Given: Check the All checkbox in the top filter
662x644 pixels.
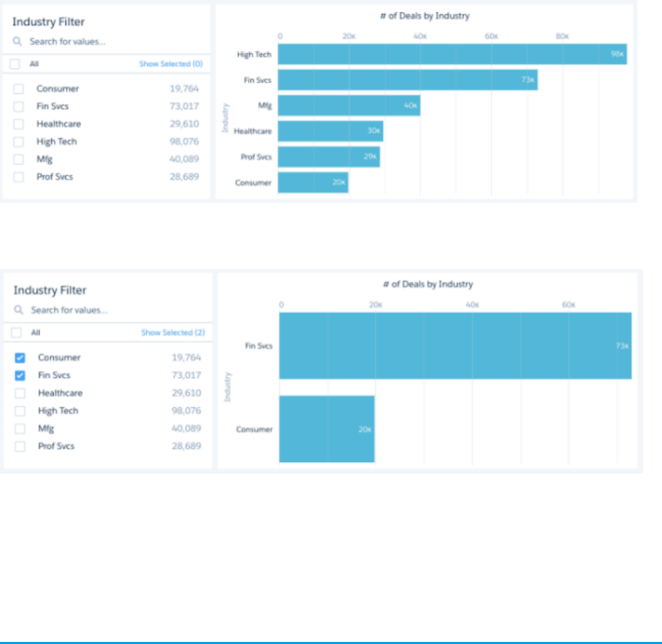Looking at the screenshot, I should 15,64.
